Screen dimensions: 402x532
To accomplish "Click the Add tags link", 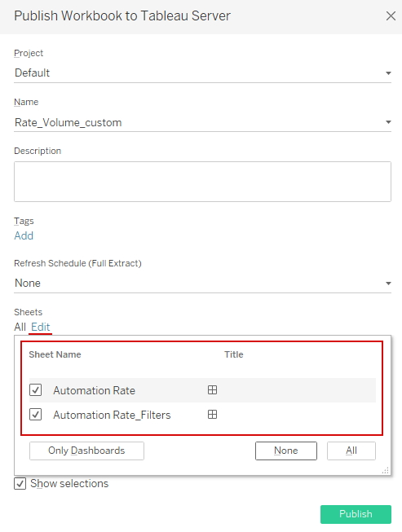I will pyautogui.click(x=24, y=235).
